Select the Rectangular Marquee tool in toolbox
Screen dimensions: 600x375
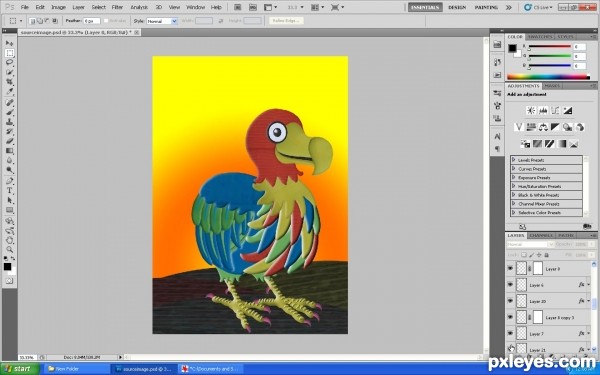coord(10,53)
